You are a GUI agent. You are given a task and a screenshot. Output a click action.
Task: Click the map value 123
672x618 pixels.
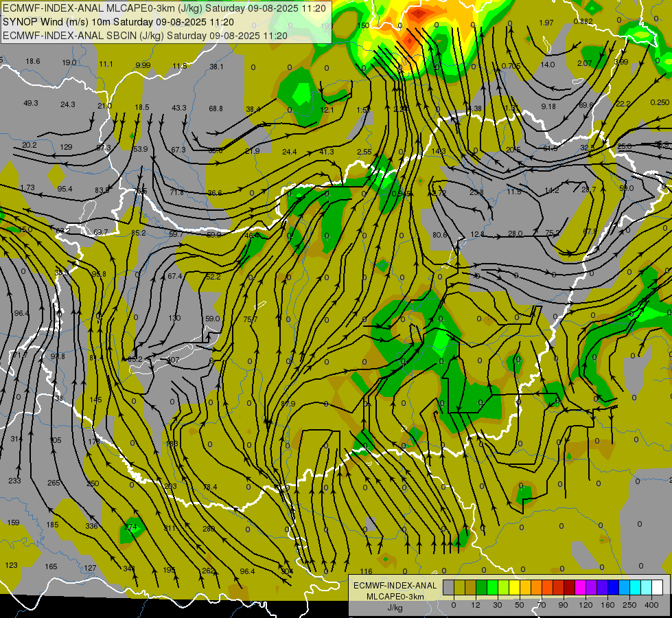[11, 565]
